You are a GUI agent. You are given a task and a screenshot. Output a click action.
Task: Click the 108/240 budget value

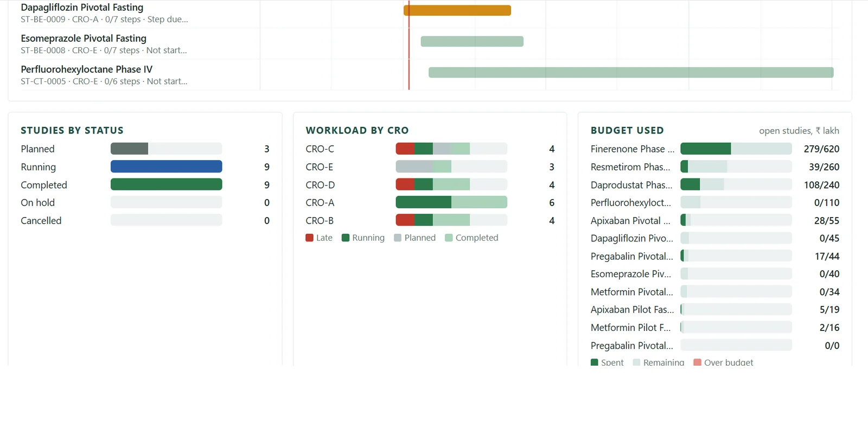point(821,184)
